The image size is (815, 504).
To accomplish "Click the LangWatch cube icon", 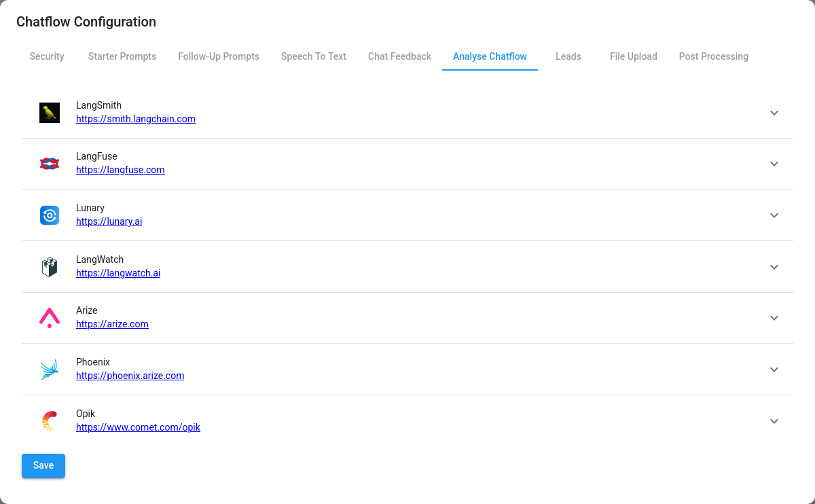I will click(49, 266).
